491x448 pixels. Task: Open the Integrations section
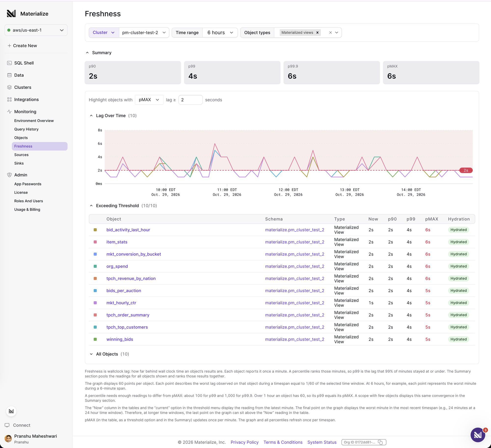[x=26, y=99]
